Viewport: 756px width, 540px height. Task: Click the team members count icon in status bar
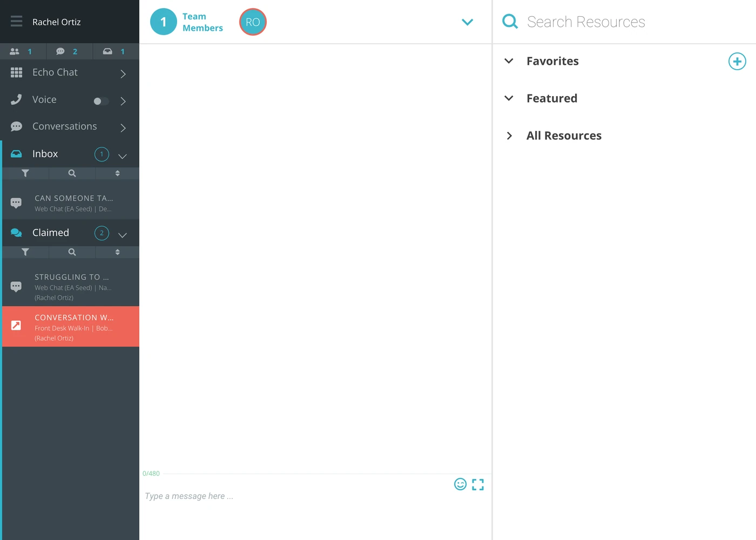pos(15,51)
